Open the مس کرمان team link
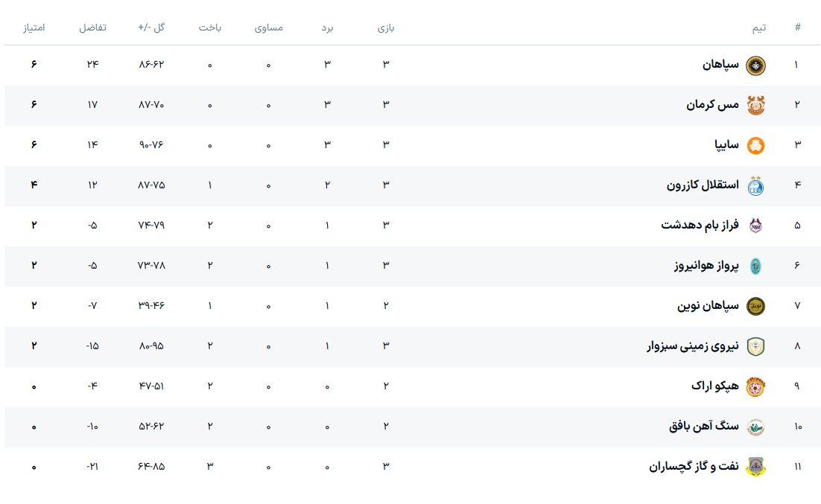 tap(712, 105)
